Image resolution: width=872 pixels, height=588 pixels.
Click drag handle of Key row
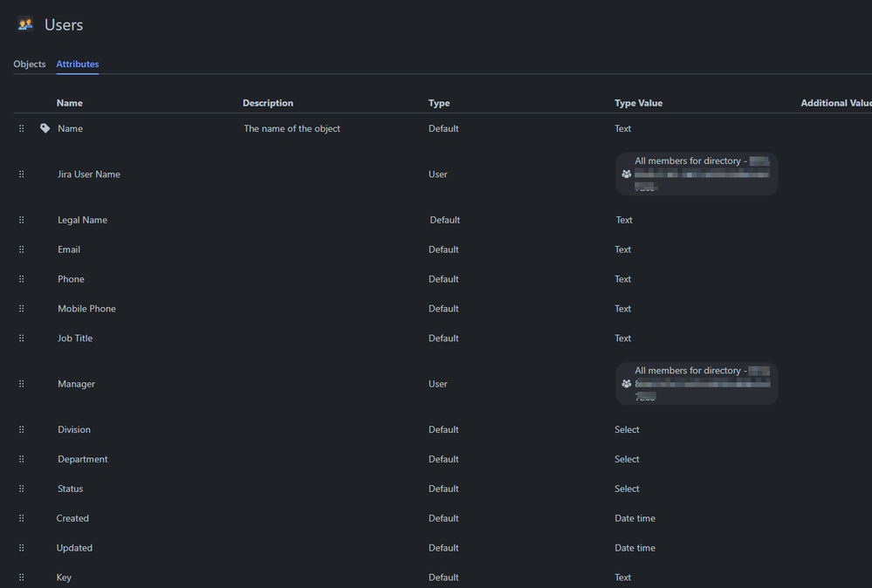22,577
